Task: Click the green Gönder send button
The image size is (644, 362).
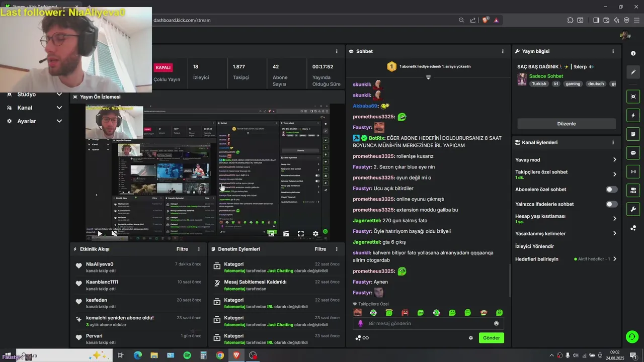Action: point(491,338)
